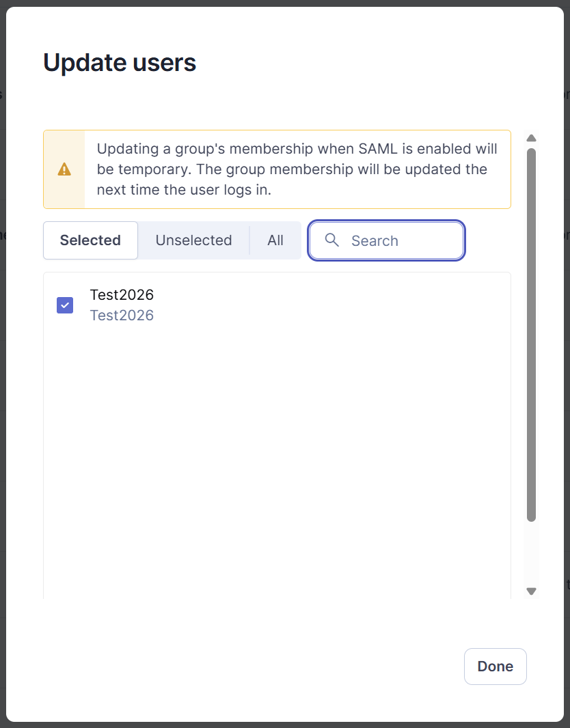Click the yellow warning triangle icon
The width and height of the screenshot is (570, 728).
64,169
